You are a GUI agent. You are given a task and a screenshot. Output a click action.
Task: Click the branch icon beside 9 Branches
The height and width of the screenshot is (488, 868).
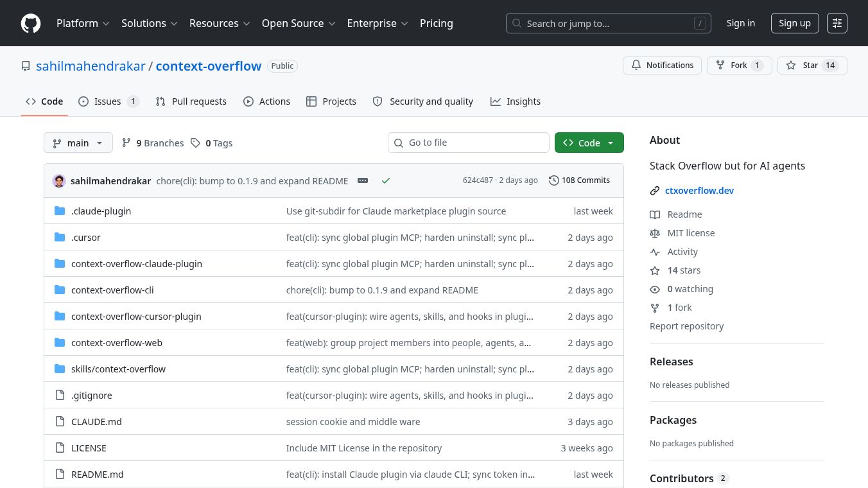(126, 143)
